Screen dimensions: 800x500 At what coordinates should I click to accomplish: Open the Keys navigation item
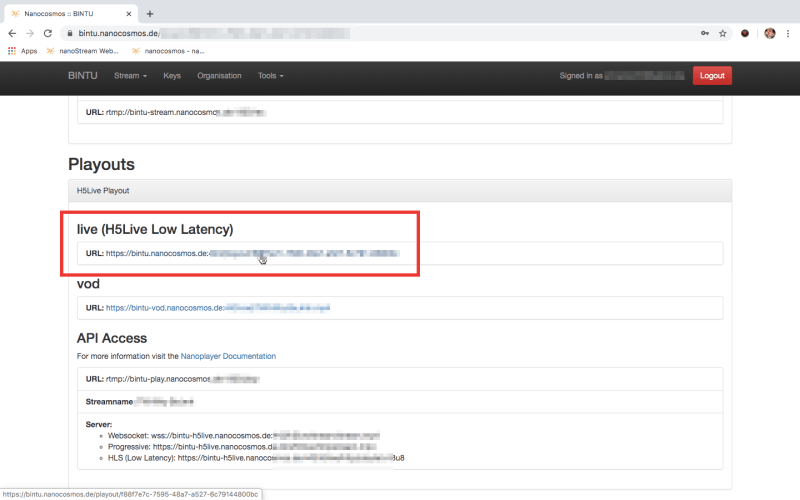[x=172, y=76]
